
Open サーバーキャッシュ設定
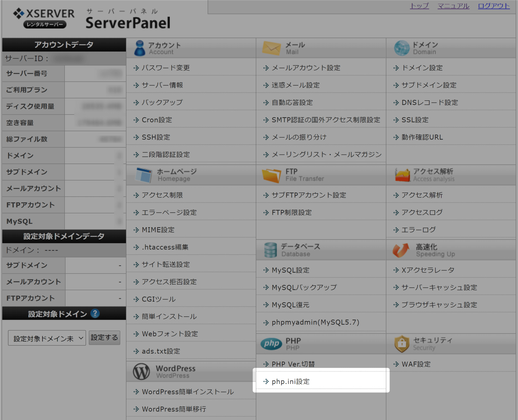coord(439,288)
